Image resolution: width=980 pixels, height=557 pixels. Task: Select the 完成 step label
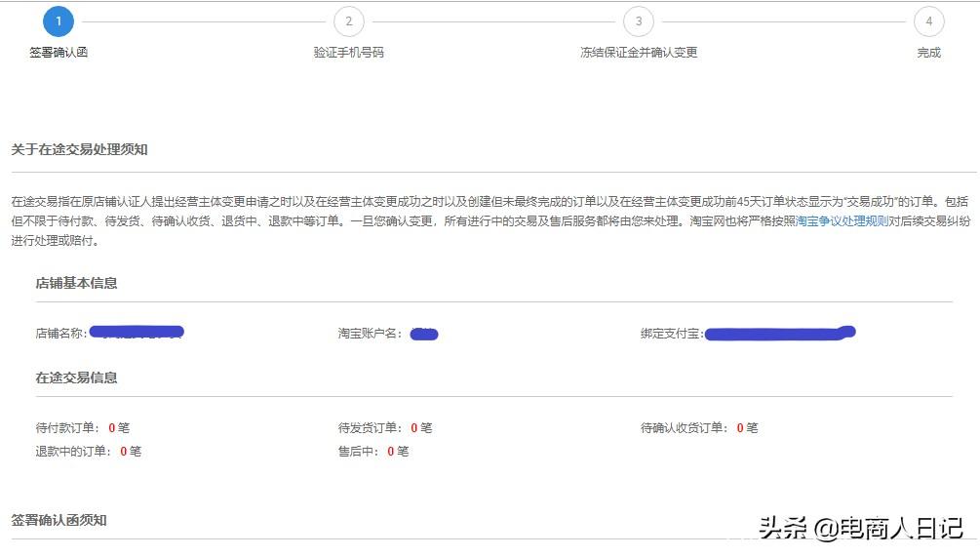point(928,53)
